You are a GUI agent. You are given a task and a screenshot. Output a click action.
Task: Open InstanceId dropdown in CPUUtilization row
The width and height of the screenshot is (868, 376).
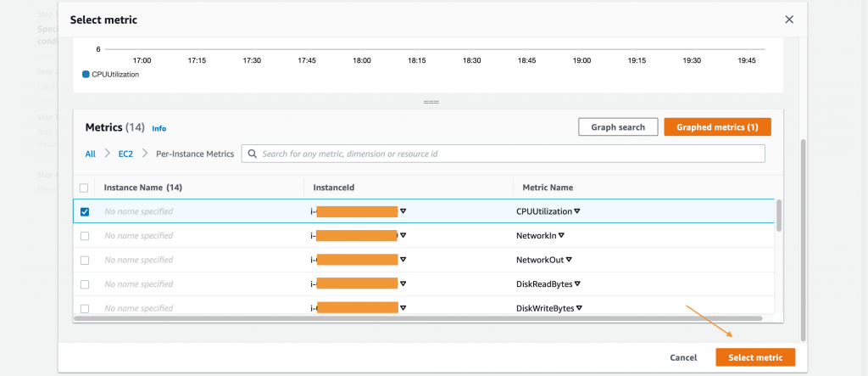(x=403, y=211)
